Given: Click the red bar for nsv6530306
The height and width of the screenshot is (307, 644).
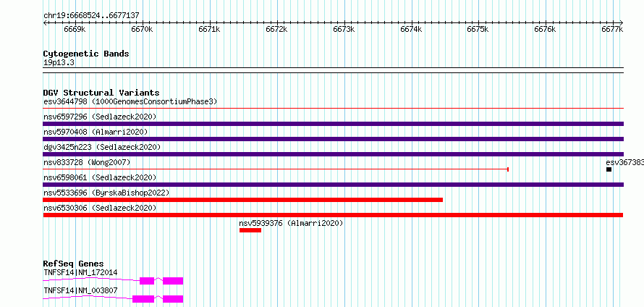Looking at the screenshot, I should pyautogui.click(x=333, y=215).
